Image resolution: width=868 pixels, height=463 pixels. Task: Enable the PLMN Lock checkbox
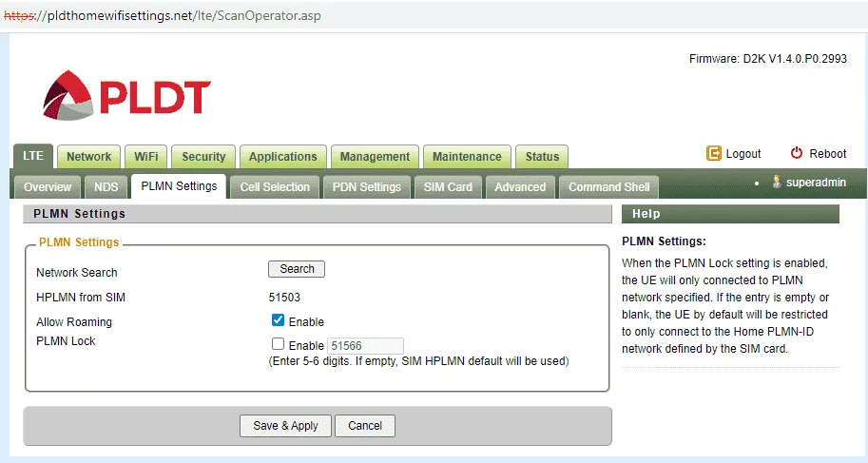click(278, 344)
